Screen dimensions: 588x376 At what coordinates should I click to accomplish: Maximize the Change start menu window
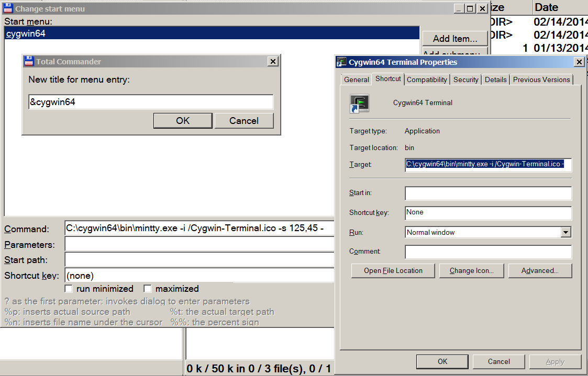pyautogui.click(x=470, y=8)
